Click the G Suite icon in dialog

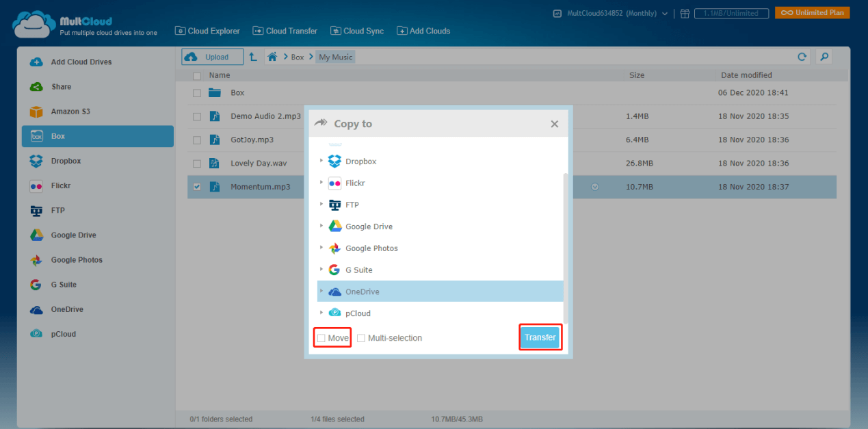[x=334, y=270]
